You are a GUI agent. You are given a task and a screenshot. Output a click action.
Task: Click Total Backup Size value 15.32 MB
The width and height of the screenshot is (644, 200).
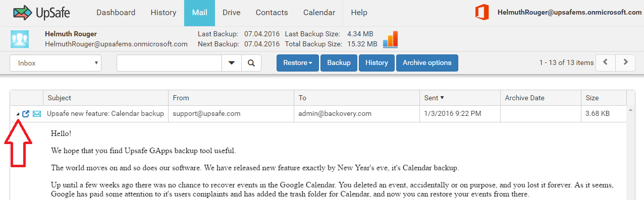362,44
